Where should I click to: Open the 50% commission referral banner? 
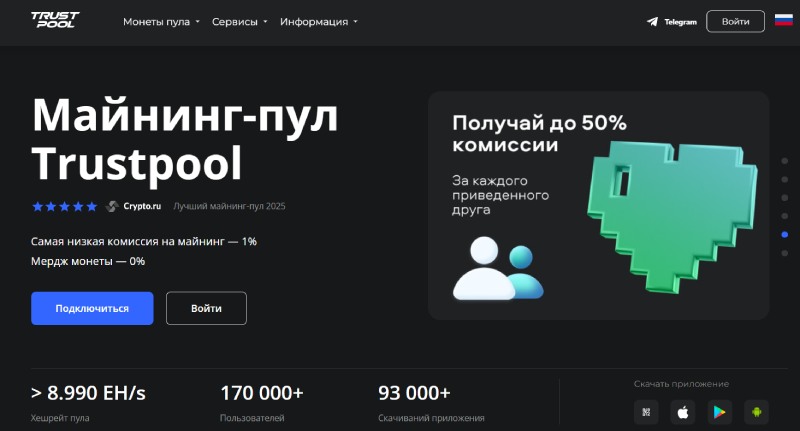tap(598, 206)
